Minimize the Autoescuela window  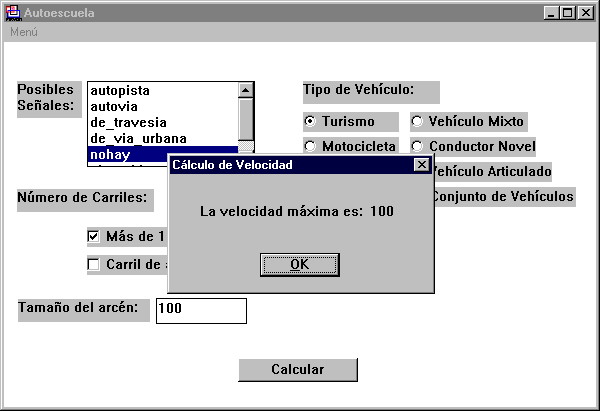550,12
